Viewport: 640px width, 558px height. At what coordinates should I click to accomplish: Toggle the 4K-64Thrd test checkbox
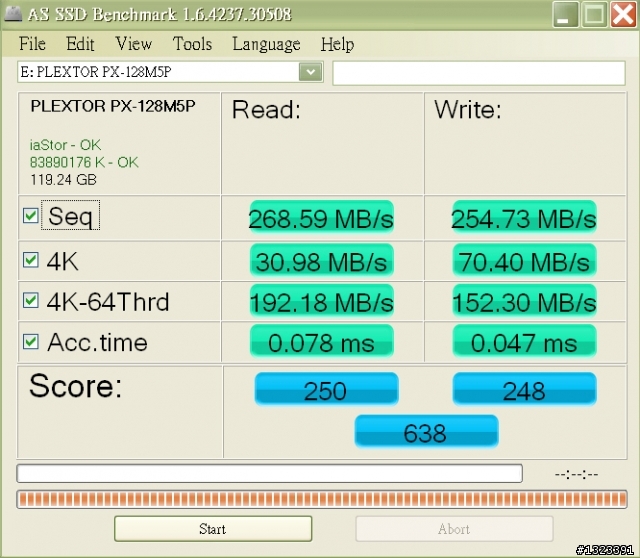click(x=31, y=300)
